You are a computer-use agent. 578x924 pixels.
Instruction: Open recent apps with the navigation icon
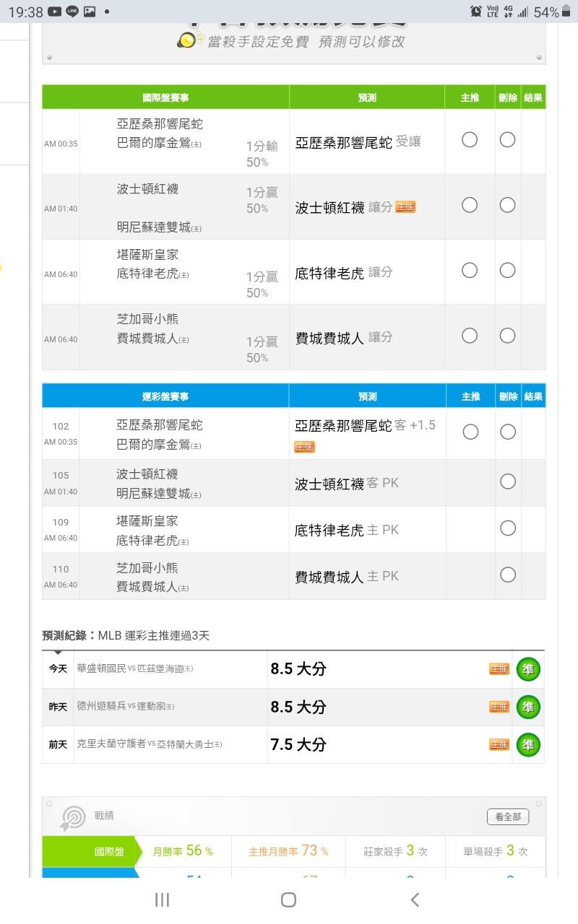coord(163,899)
